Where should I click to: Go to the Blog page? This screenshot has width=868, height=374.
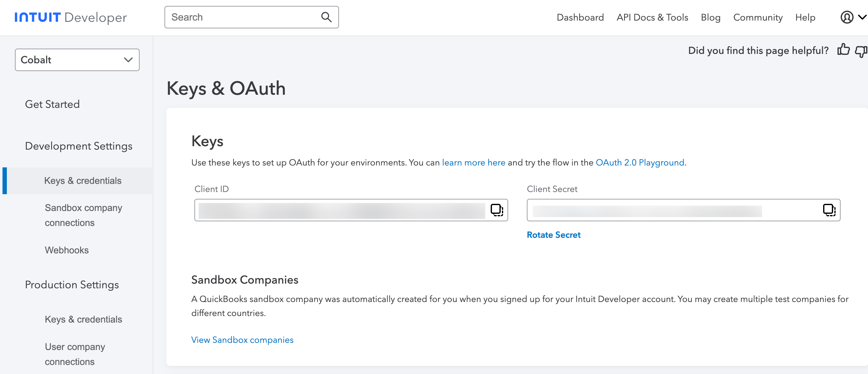click(x=710, y=17)
